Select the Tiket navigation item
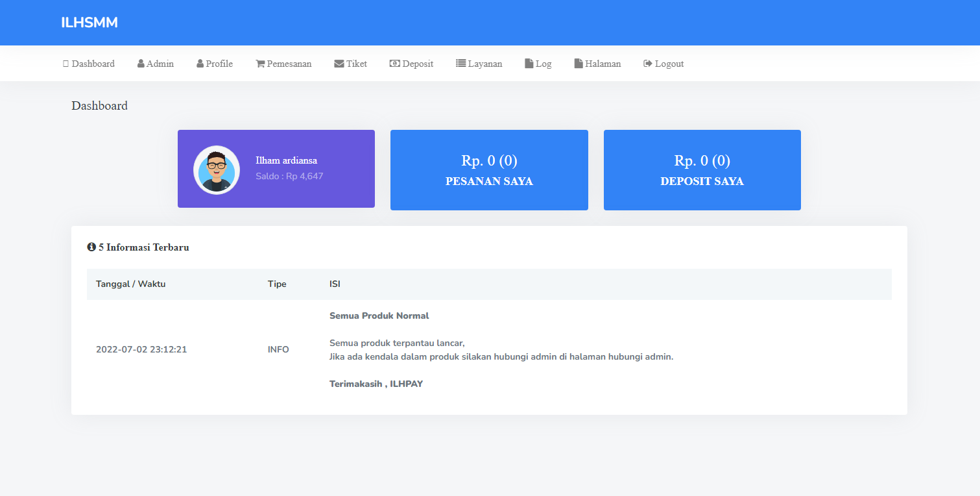 tap(350, 63)
